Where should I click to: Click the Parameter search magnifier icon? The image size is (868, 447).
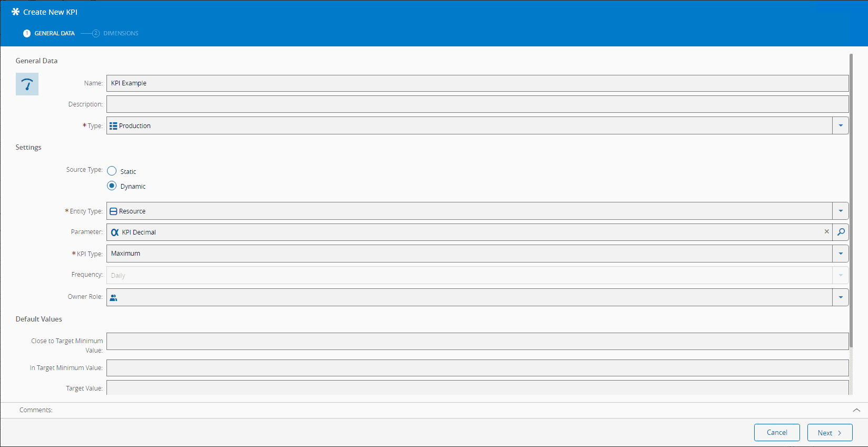click(x=841, y=232)
